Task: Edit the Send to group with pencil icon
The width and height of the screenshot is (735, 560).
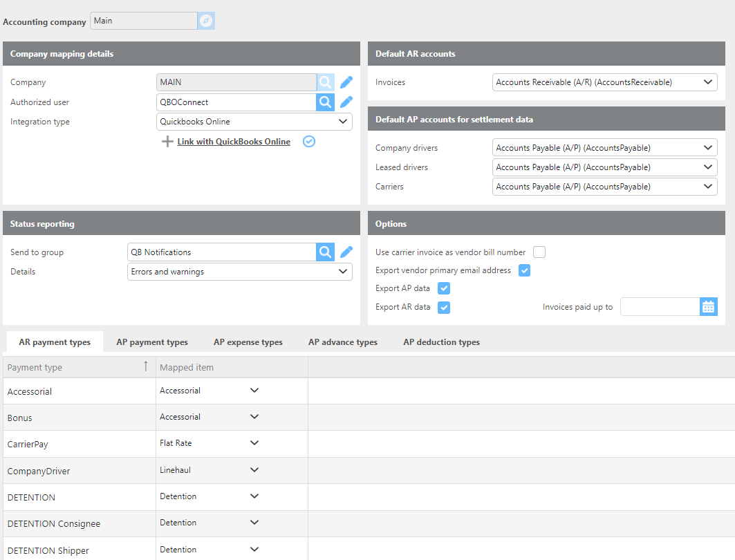Action: pos(346,252)
